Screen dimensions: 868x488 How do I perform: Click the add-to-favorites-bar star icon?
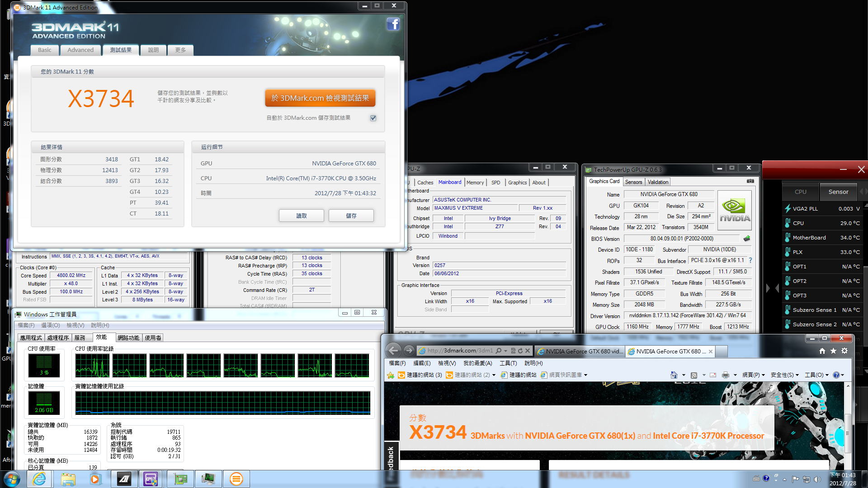(391, 375)
